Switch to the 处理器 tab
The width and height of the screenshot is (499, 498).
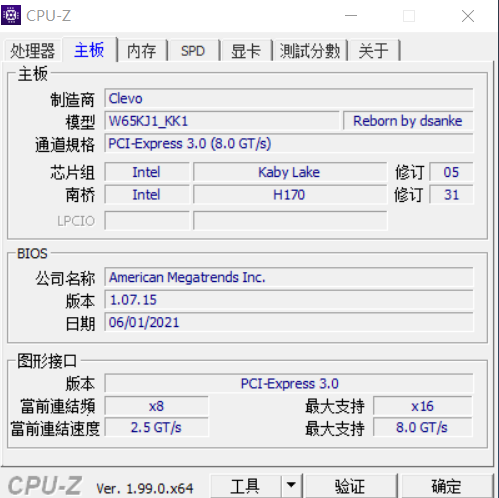[x=32, y=51]
